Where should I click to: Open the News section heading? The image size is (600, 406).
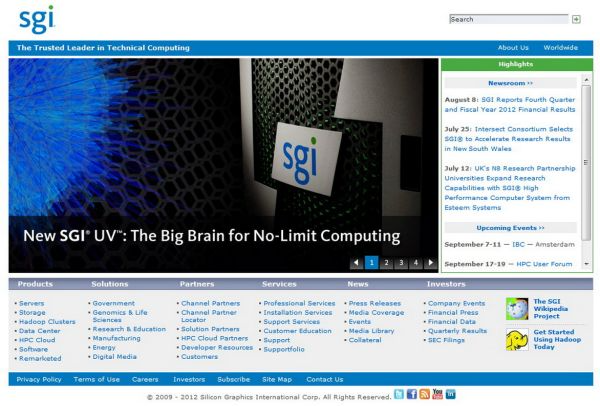point(358,284)
